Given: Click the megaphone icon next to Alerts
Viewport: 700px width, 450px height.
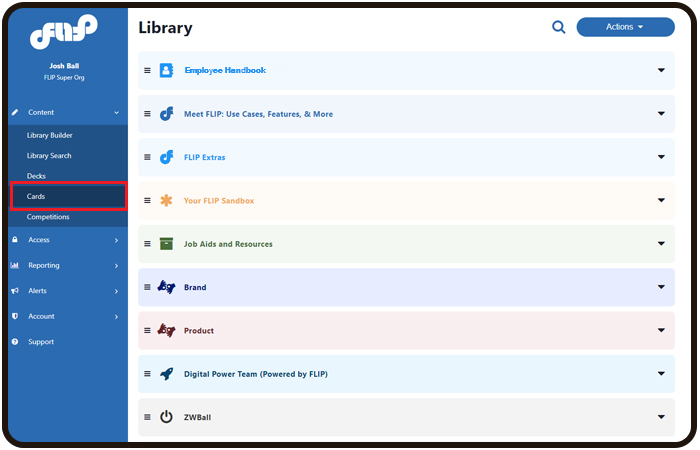Looking at the screenshot, I should coord(15,291).
